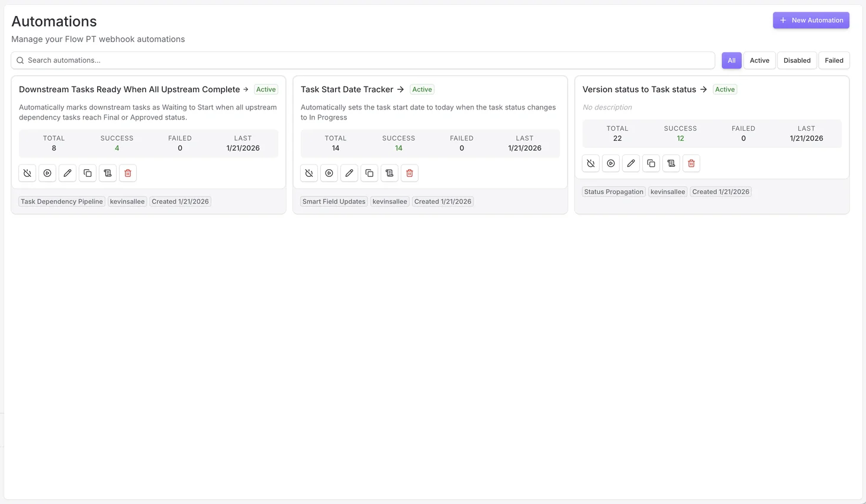
Task: Run the Downstream Tasks automation manually
Action: 47,173
